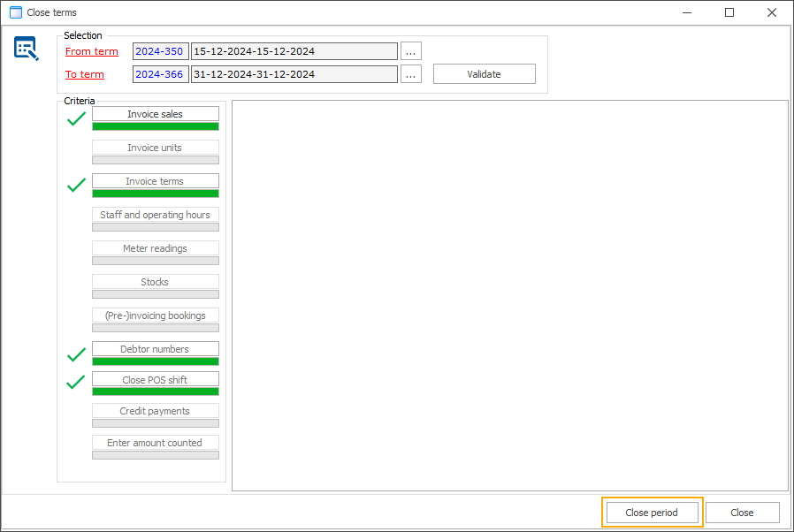Select Staff and operating hours criterion
794x532 pixels.
[x=155, y=214]
